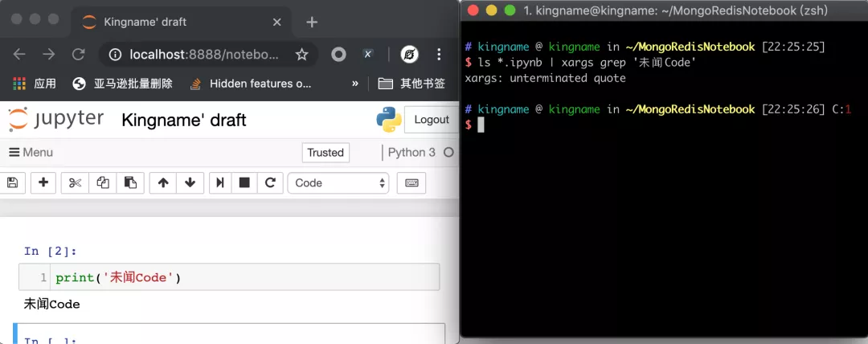Screen dimensions: 868x344
Task: Cut selected cells with scissors icon
Action: click(x=76, y=182)
